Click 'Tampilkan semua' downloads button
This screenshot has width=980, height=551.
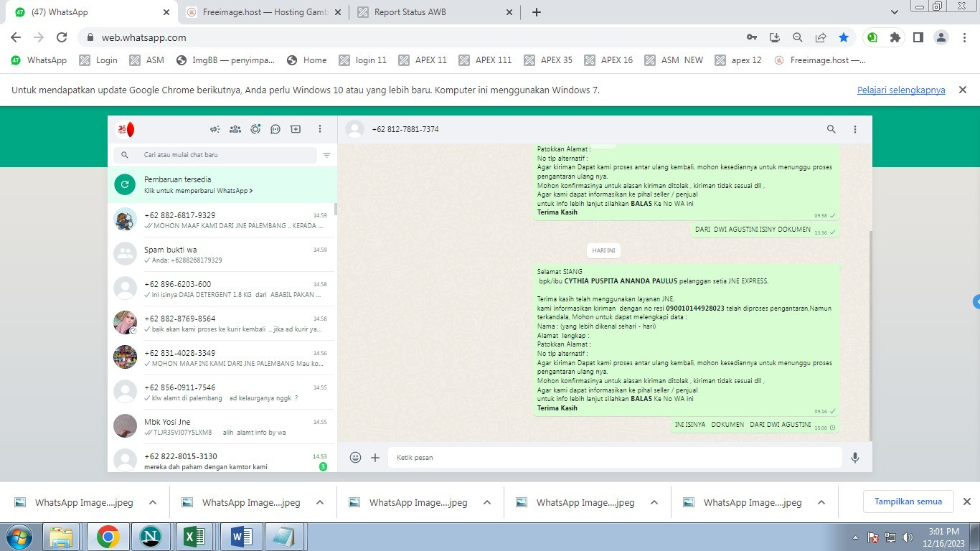[908, 501]
